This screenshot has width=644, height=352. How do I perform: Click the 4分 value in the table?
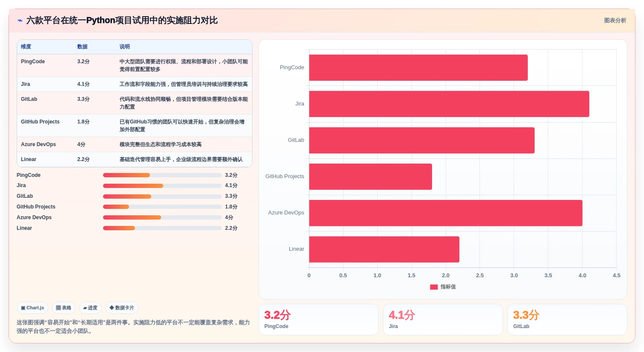click(x=81, y=144)
